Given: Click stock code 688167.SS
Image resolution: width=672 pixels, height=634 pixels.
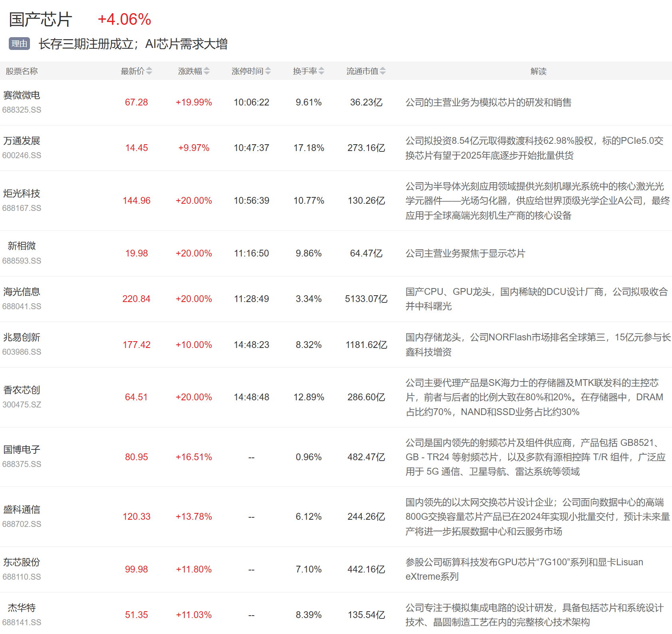Looking at the screenshot, I should (x=22, y=208).
